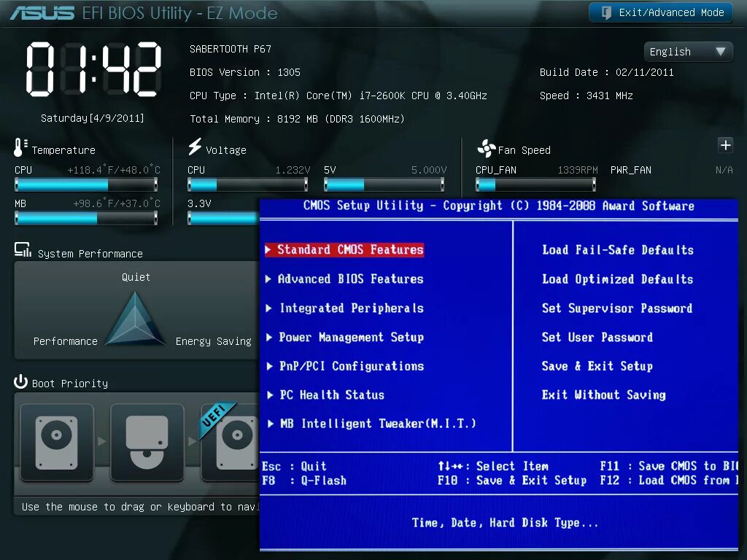Click the MB temperature bar
The height and width of the screenshot is (560, 747).
pyautogui.click(x=86, y=218)
